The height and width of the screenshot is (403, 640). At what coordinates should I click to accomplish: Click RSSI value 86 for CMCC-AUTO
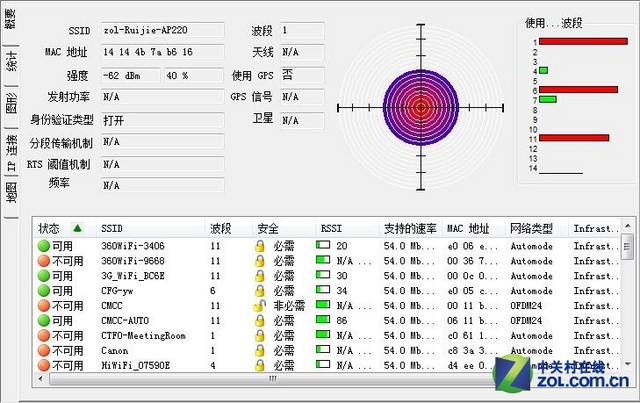point(342,321)
